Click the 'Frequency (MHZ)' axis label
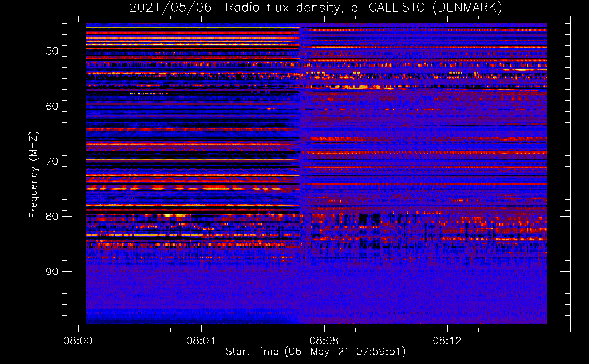This screenshot has height=364, width=589. point(33,174)
